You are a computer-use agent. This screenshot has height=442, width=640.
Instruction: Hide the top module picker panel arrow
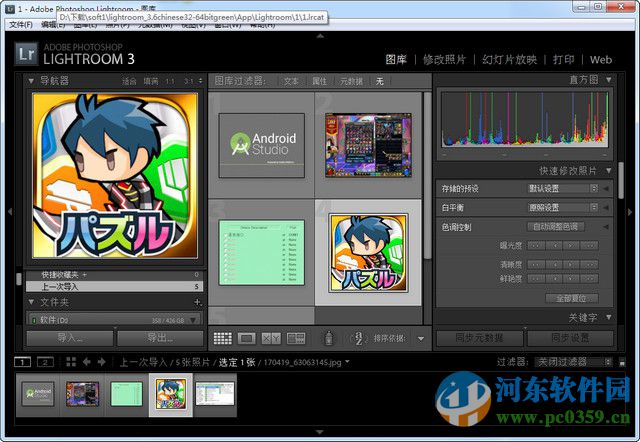320,36
